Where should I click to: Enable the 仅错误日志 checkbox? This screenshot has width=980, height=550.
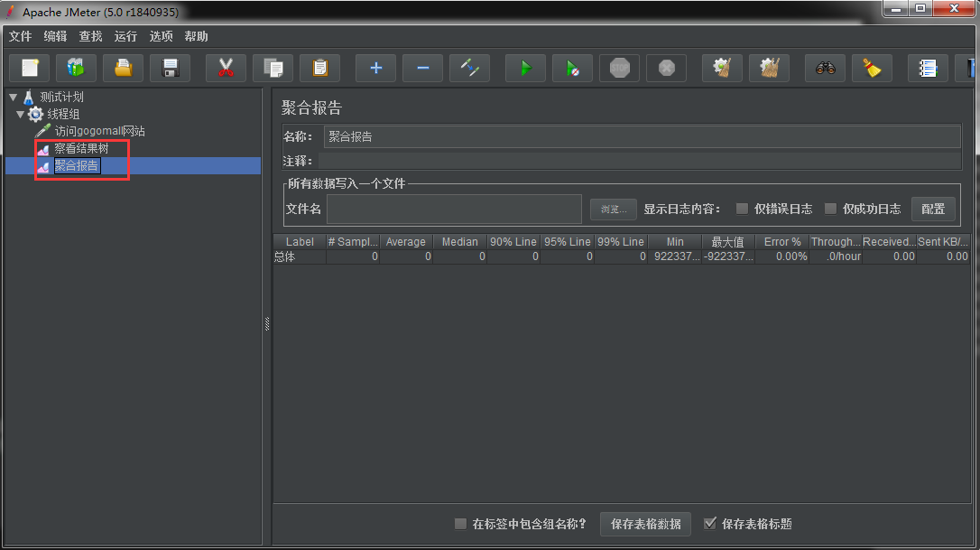click(742, 209)
